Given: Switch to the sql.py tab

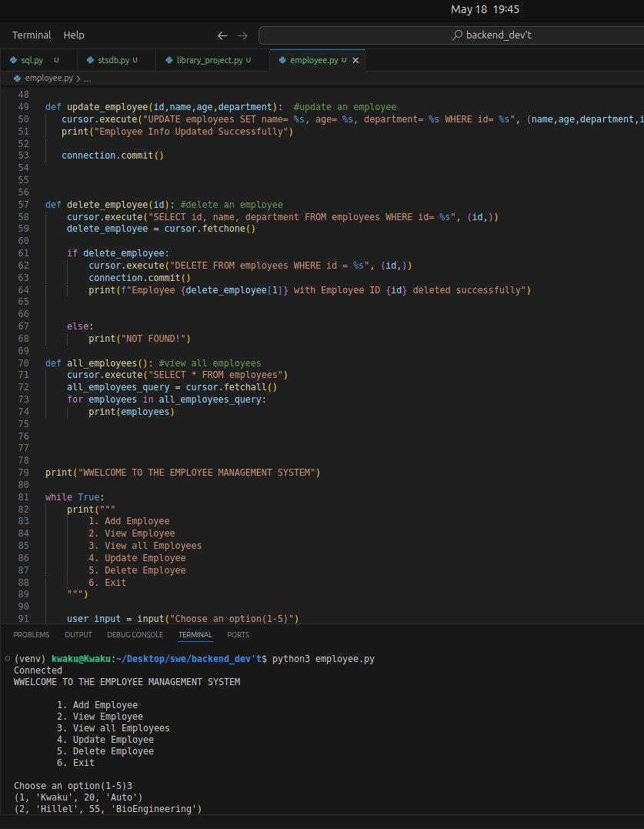Looking at the screenshot, I should click(32, 60).
